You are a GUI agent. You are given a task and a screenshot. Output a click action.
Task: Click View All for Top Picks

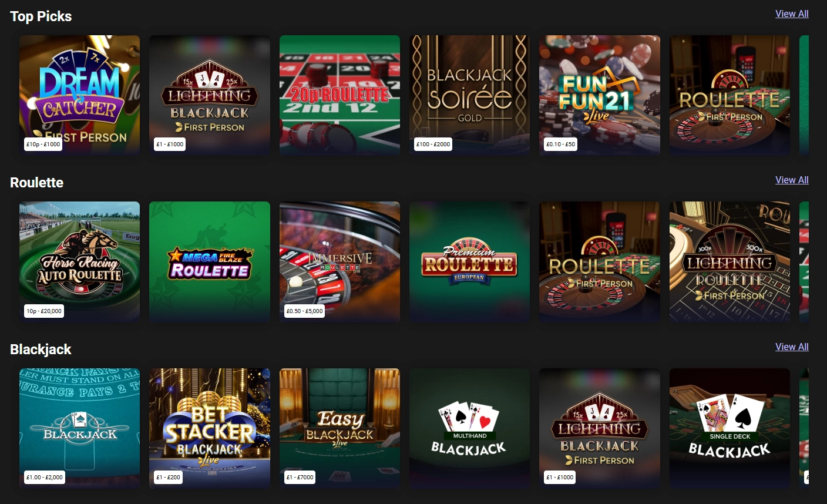[x=792, y=14]
